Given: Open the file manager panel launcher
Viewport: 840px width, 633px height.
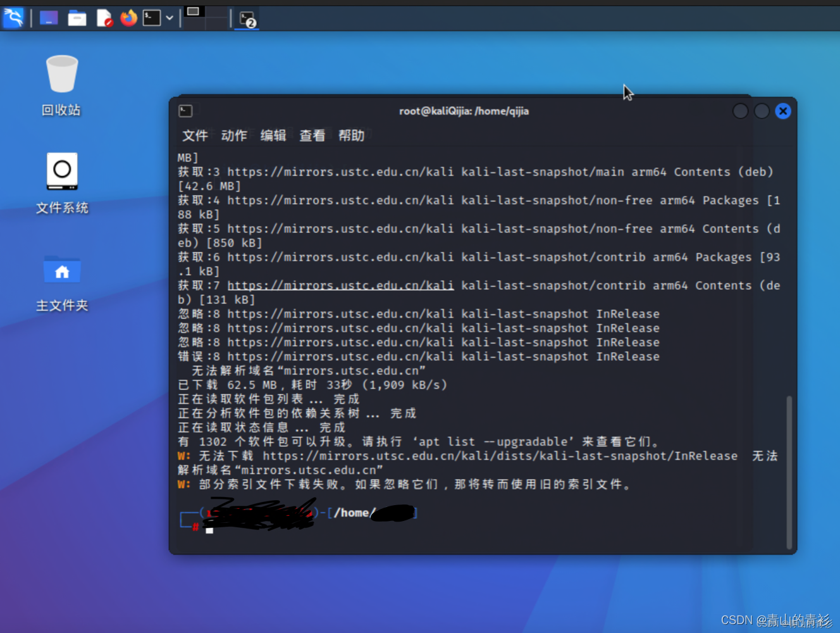Looking at the screenshot, I should tap(77, 18).
